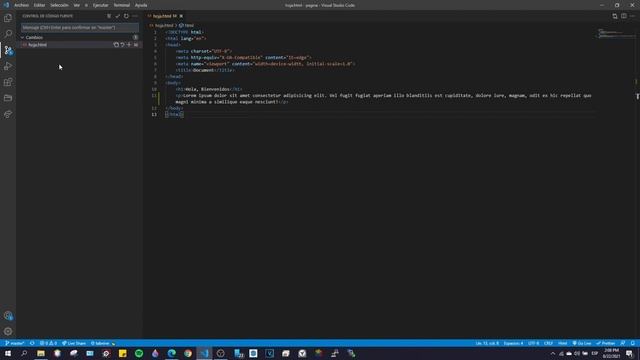Viewport: 640px width, 360px height.
Task: Change language mode via Html item
Action: [562, 343]
